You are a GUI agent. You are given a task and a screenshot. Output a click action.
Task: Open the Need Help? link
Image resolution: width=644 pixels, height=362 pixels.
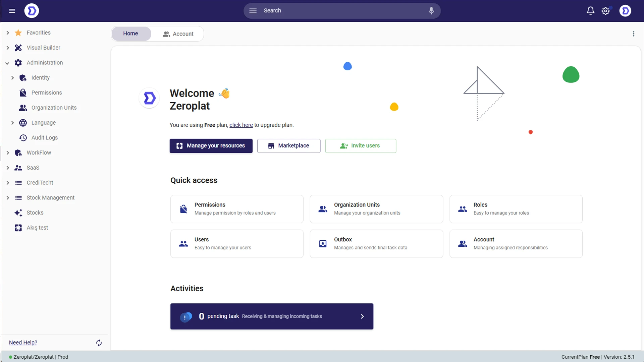coord(23,343)
